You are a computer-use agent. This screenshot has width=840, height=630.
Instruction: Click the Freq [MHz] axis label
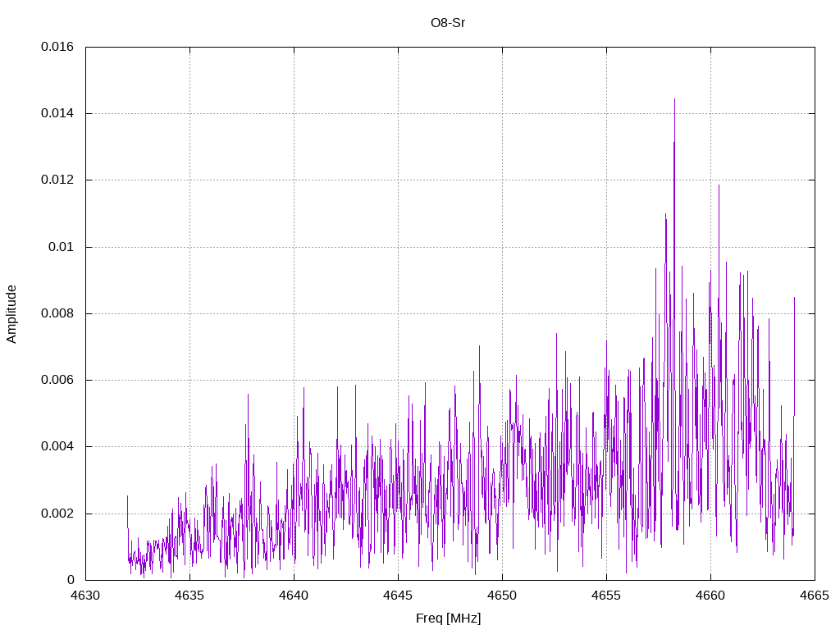(x=449, y=618)
